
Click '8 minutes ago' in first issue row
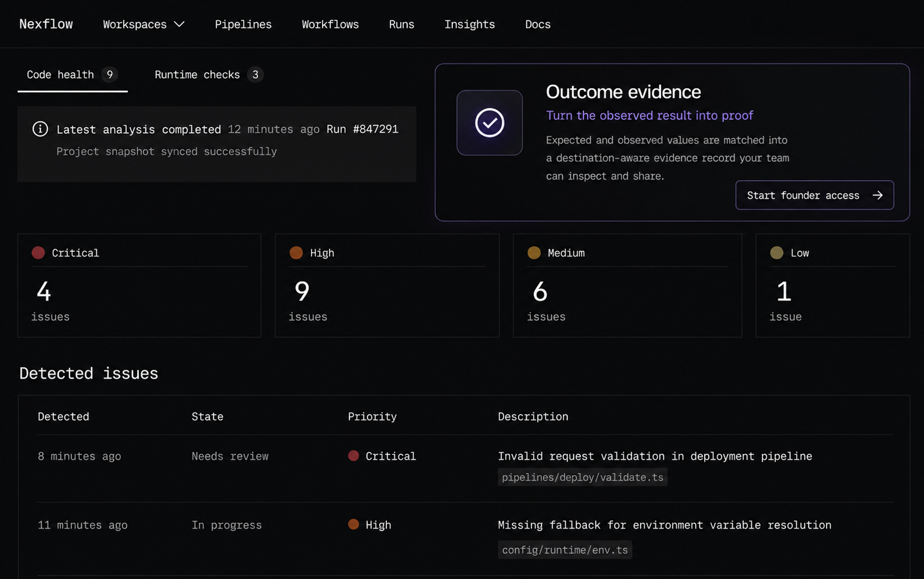point(79,457)
